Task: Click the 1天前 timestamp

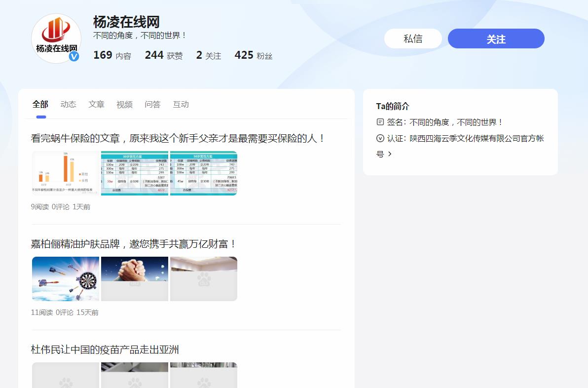Action: click(81, 207)
